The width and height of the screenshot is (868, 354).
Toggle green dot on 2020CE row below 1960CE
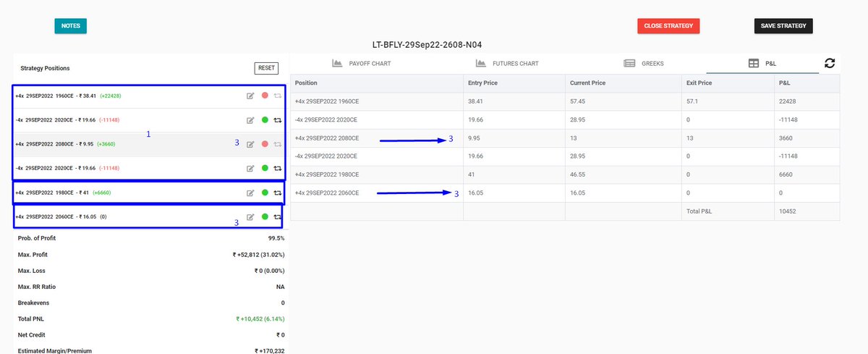click(x=265, y=120)
